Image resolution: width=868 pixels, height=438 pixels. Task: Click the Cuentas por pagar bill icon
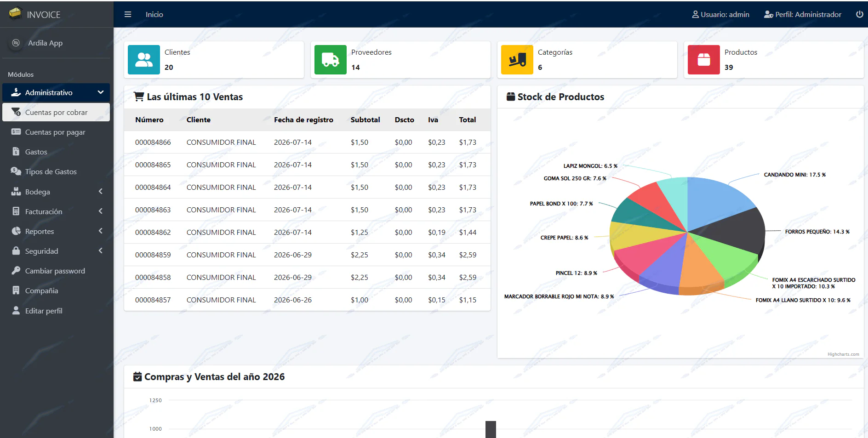[16, 132]
